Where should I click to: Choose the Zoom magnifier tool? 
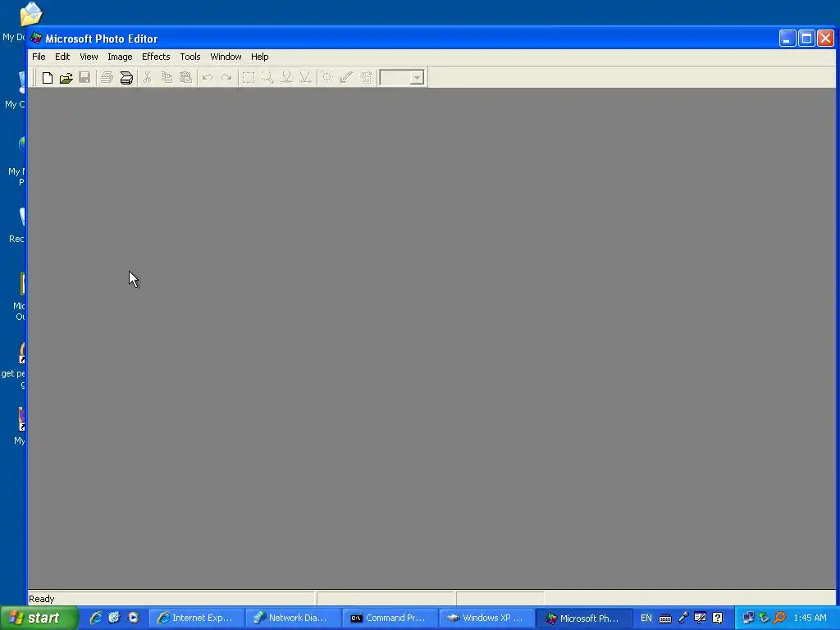pyautogui.click(x=267, y=78)
